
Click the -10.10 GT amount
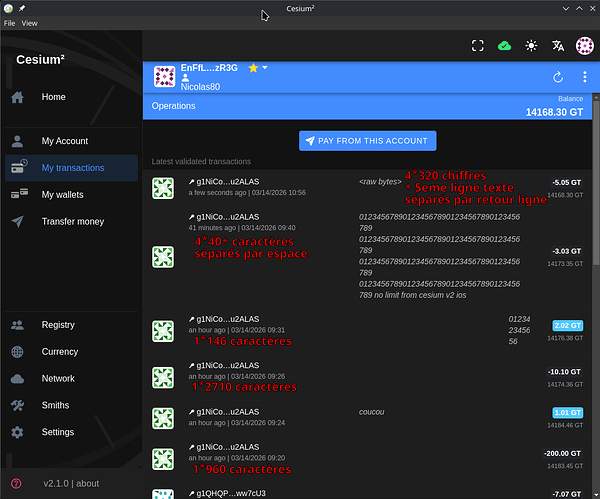click(564, 372)
